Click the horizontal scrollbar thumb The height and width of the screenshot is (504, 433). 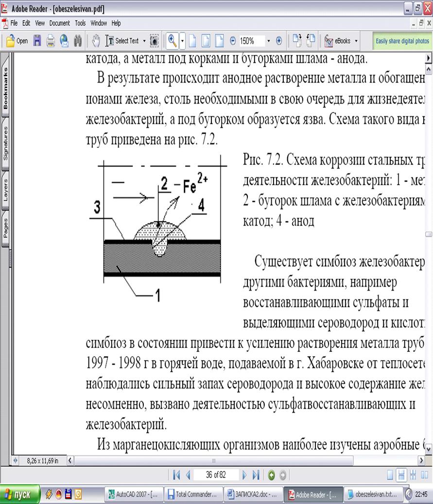pyautogui.click(x=213, y=460)
